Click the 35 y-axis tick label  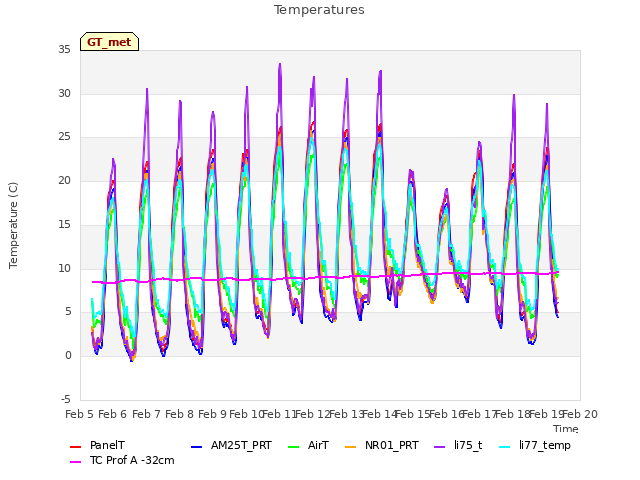click(64, 50)
